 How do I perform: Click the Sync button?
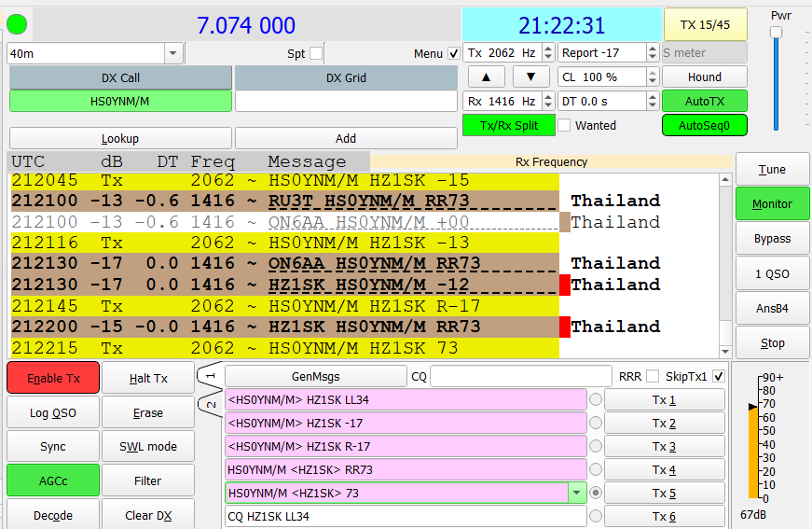pos(53,447)
